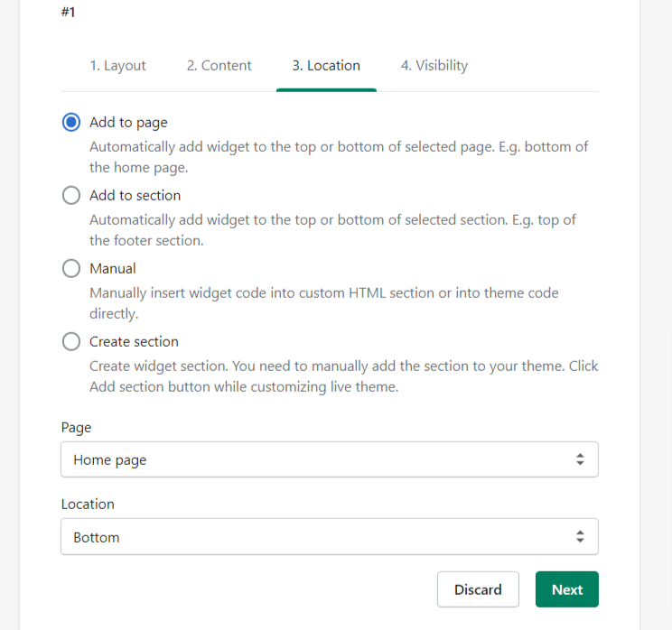Screen dimensions: 672x630
Task: Click the Create section label text
Action: tap(134, 342)
